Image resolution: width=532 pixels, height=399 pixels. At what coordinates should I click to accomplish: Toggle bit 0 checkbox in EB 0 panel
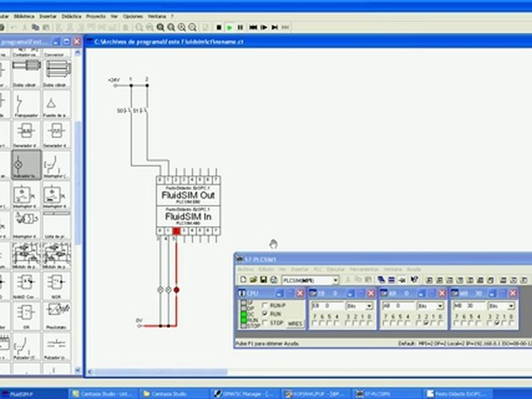tap(371, 323)
